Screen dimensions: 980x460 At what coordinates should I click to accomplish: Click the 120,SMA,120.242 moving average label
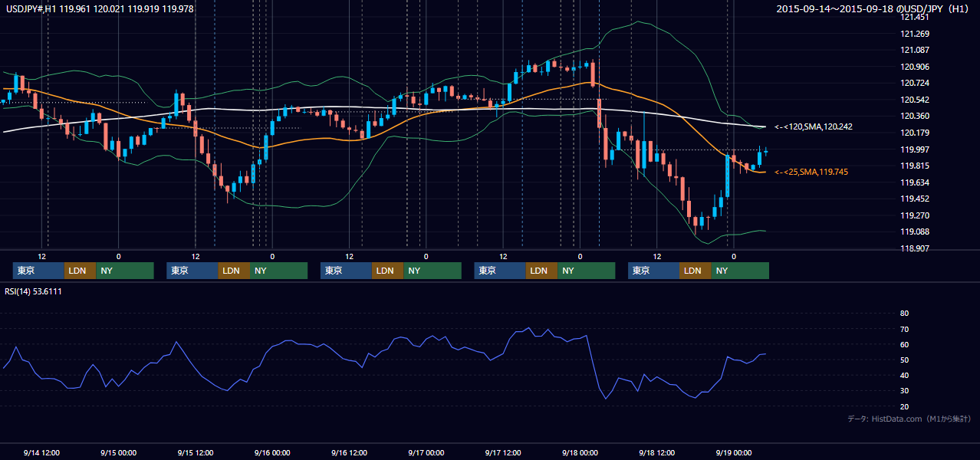(813, 127)
